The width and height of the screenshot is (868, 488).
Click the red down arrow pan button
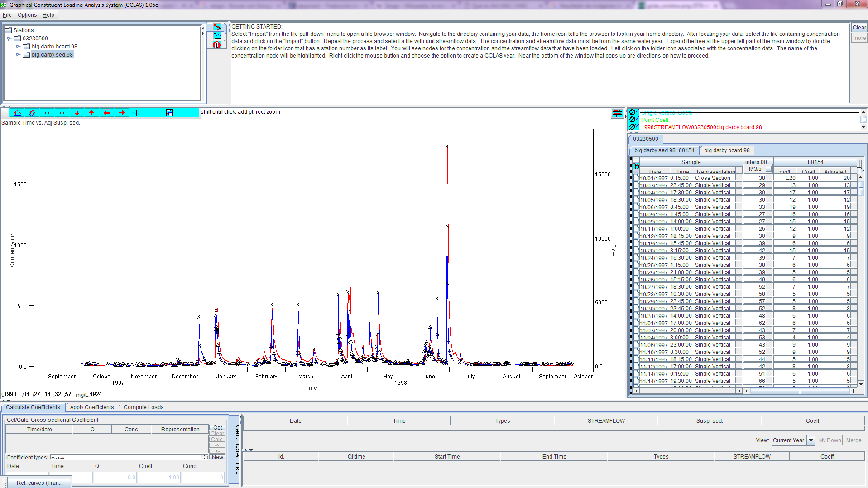coord(77,113)
